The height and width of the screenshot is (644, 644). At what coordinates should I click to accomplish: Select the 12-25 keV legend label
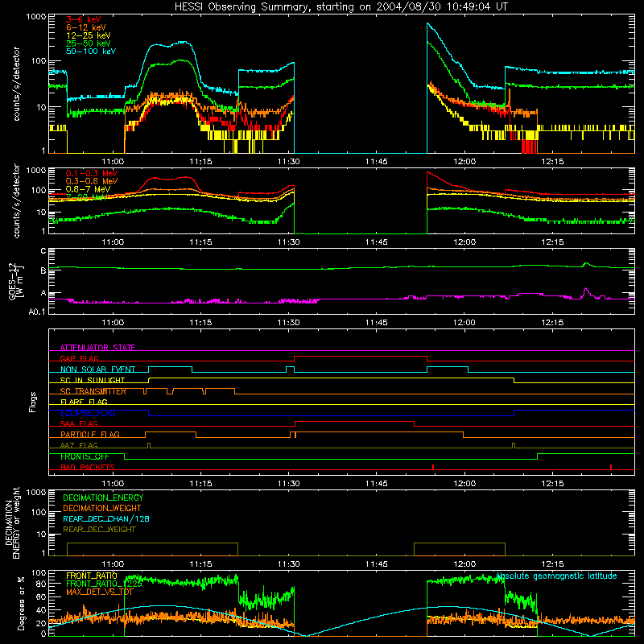(89, 35)
